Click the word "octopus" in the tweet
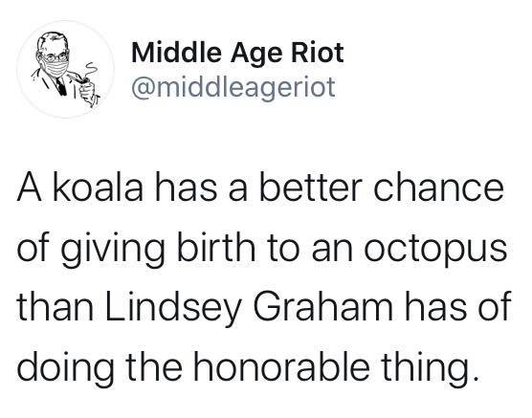Screen dimensions: 532x418 pos(435,247)
